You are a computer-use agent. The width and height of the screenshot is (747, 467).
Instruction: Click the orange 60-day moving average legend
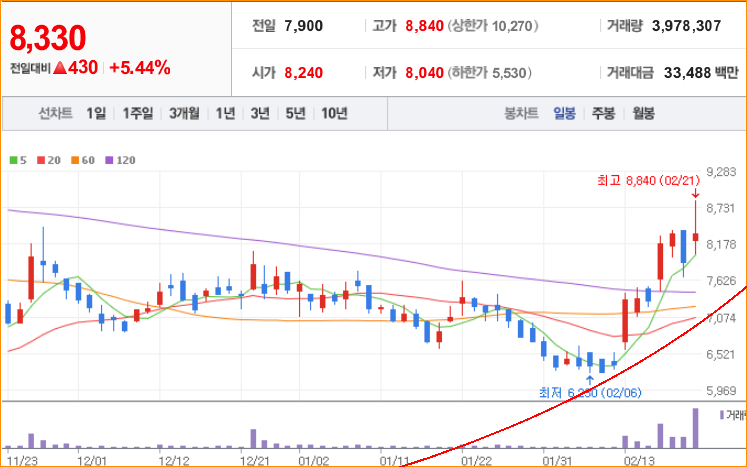coord(83,160)
